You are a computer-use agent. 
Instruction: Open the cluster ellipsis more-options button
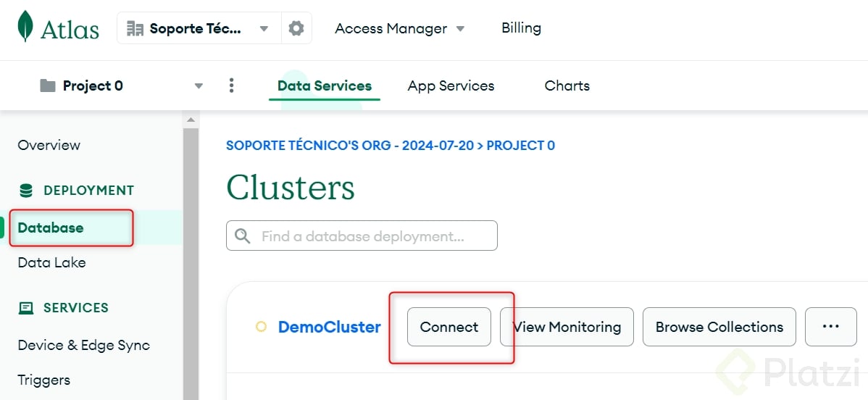(830, 327)
